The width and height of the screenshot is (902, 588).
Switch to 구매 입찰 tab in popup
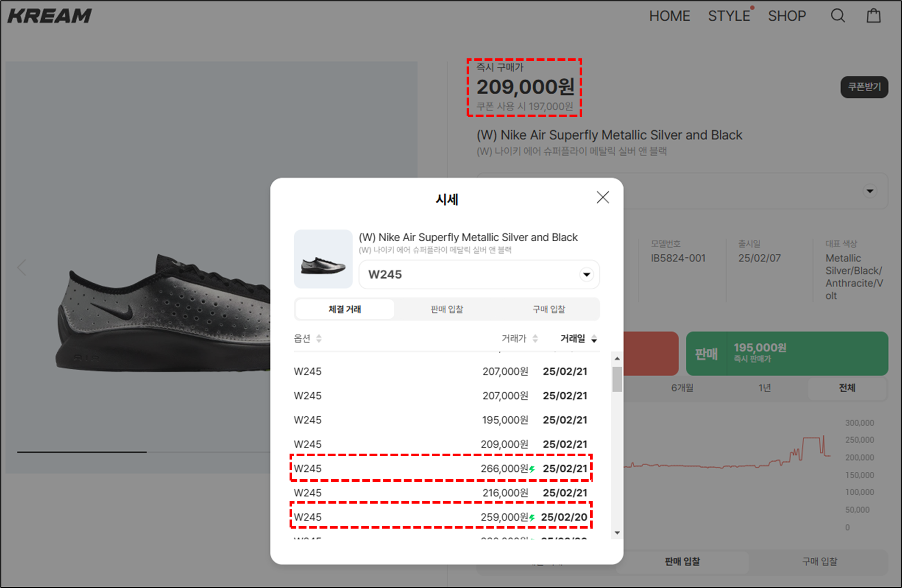[549, 309]
